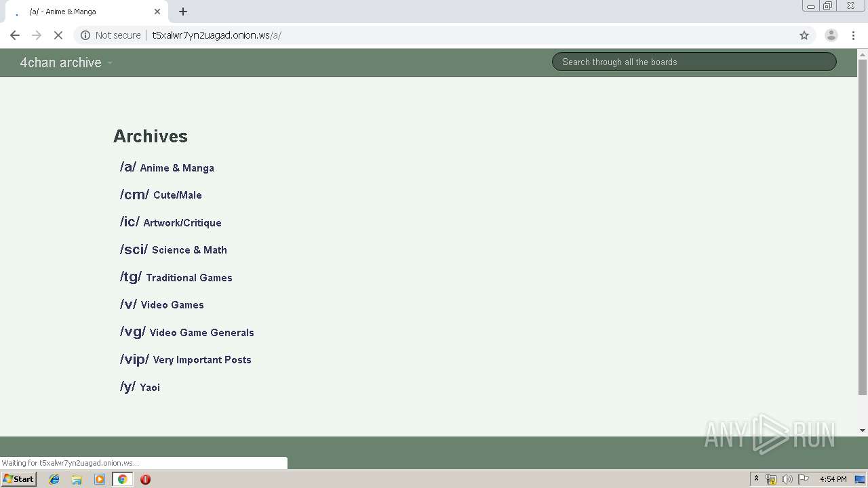Open the /a/ Anime & Manga archive
Image resolution: width=868 pixels, height=488 pixels.
pos(167,167)
